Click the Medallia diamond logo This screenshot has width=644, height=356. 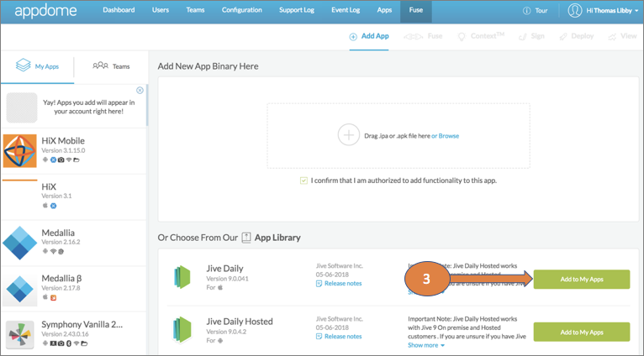(x=19, y=243)
